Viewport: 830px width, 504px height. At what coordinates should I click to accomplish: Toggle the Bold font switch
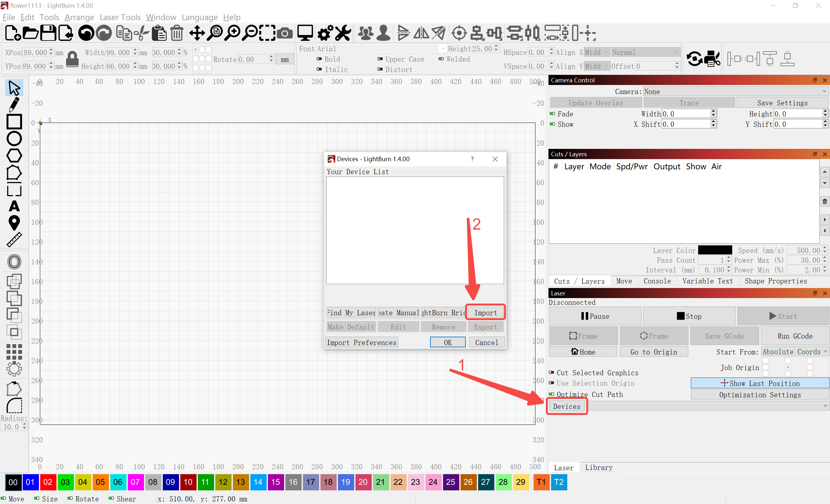point(319,59)
